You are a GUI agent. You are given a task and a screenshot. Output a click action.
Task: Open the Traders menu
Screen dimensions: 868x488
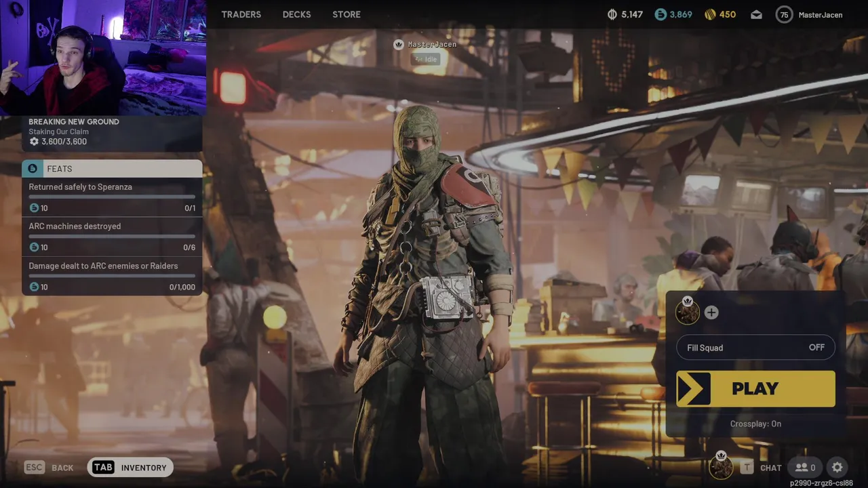pyautogui.click(x=241, y=14)
